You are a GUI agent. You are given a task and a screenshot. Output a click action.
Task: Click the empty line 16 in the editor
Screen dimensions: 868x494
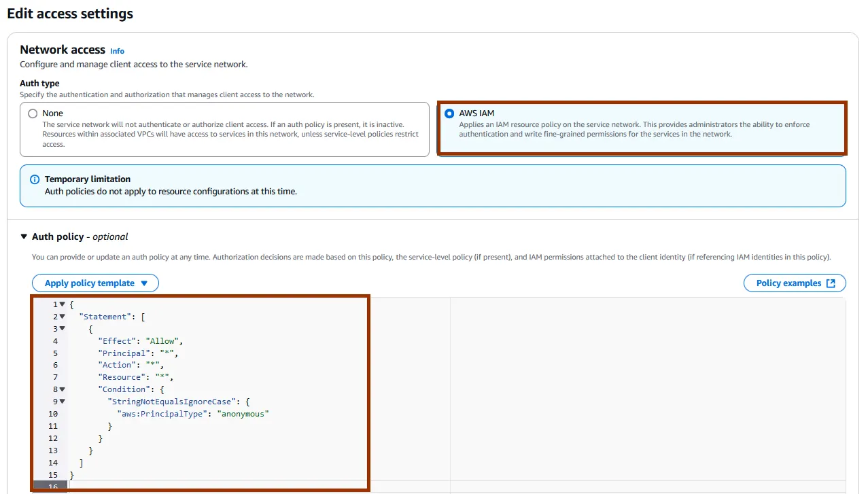point(204,487)
